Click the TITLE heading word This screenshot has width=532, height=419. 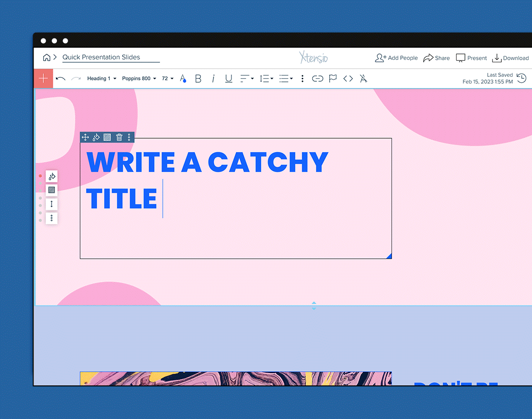122,199
